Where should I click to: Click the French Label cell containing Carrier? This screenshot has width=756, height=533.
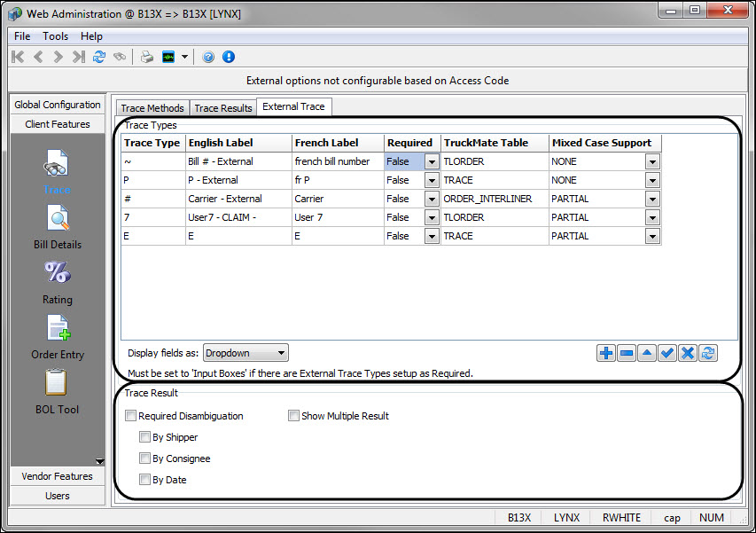coord(338,200)
